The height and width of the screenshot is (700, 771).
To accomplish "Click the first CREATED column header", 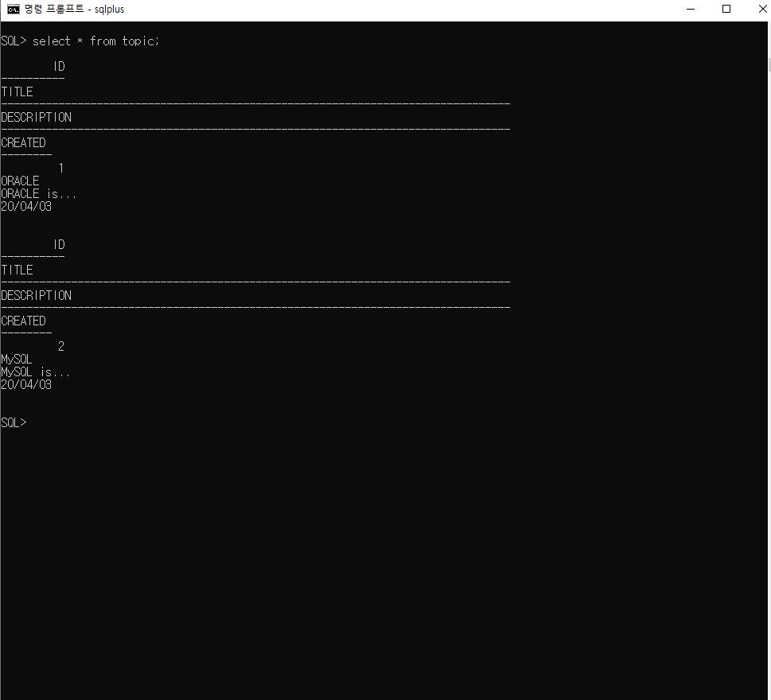I will coord(24,143).
